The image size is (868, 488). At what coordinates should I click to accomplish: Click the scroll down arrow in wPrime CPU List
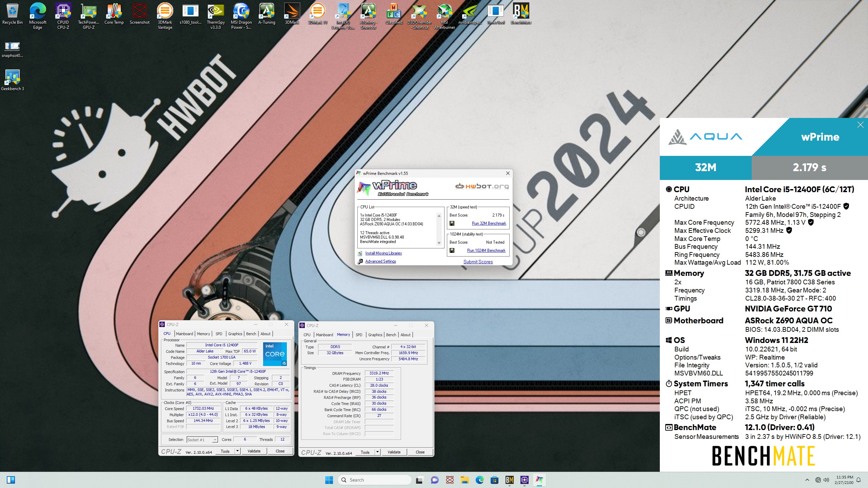[x=439, y=243]
